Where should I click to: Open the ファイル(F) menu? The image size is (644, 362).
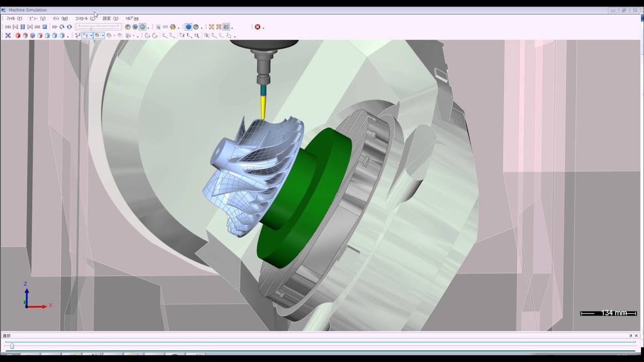click(14, 19)
